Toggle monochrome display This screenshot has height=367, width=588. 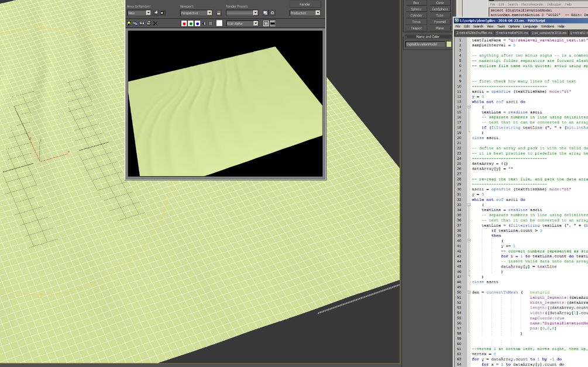click(211, 23)
